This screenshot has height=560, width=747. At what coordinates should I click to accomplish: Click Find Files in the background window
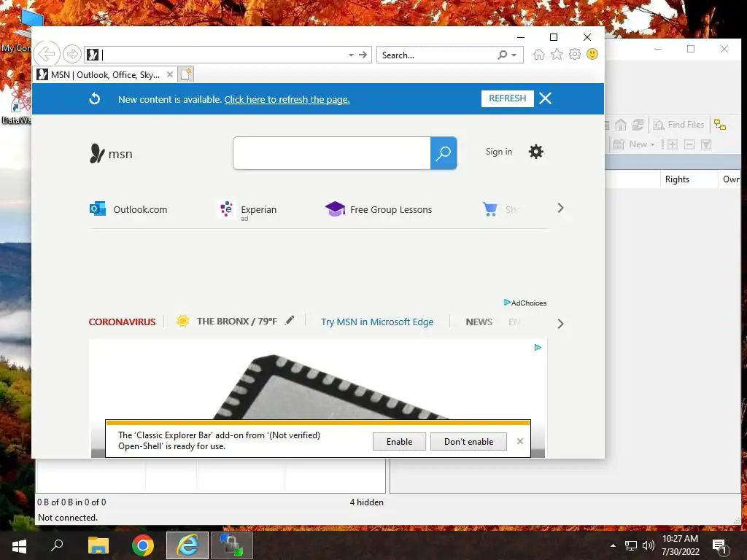tap(679, 125)
